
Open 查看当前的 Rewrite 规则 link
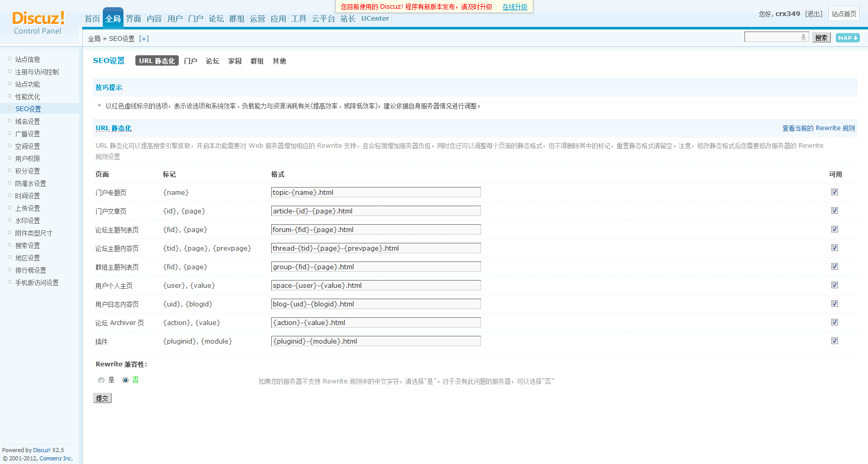[818, 128]
